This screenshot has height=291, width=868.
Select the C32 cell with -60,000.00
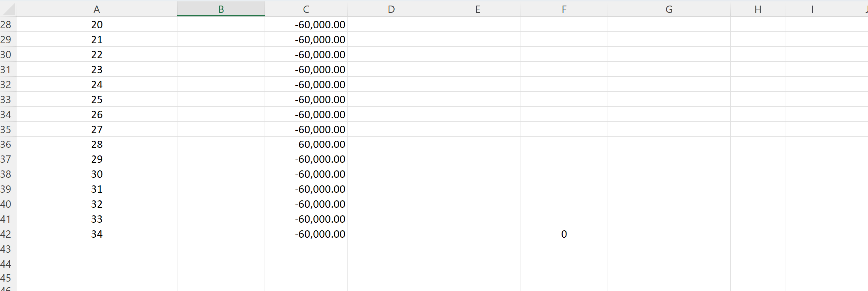click(306, 84)
